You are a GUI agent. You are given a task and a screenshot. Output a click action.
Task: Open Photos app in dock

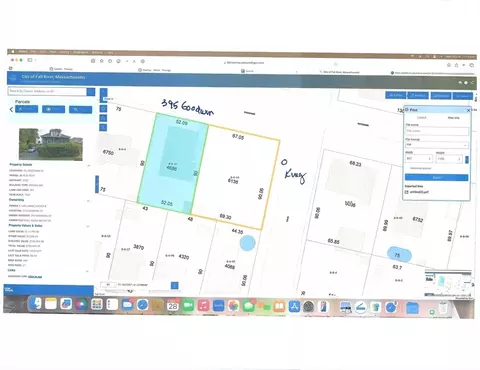tap(234, 305)
